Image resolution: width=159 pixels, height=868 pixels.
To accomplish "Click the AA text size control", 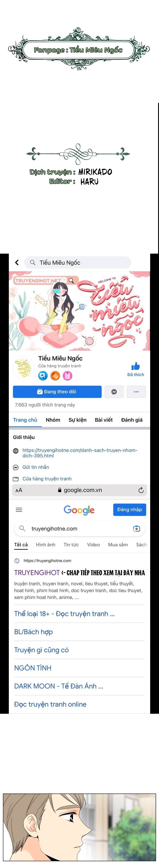I will coord(19,490).
